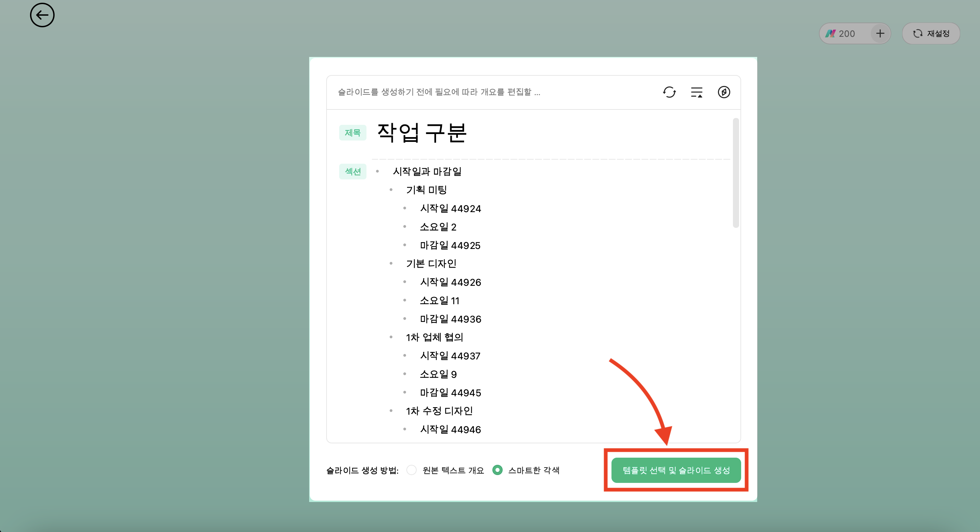
Task: Click the outline scrollbar thumb
Action: 736,173
